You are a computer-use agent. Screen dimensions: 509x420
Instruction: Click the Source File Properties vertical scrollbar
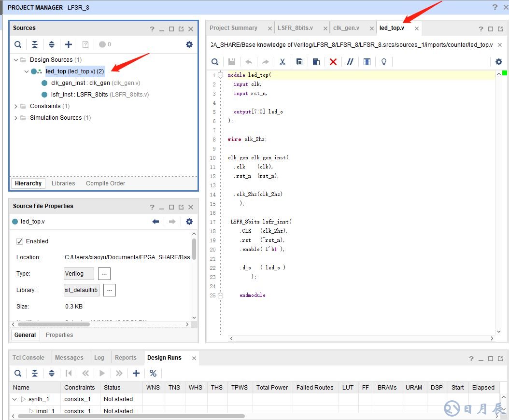(x=194, y=249)
